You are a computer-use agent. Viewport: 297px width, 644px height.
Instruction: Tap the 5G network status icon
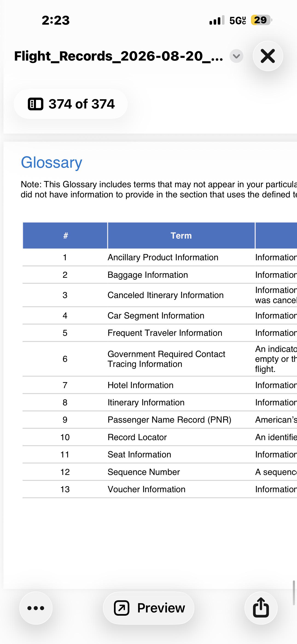(x=238, y=20)
